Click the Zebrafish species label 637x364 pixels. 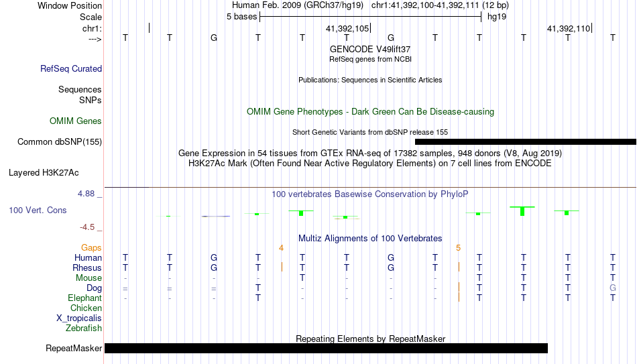[84, 328]
